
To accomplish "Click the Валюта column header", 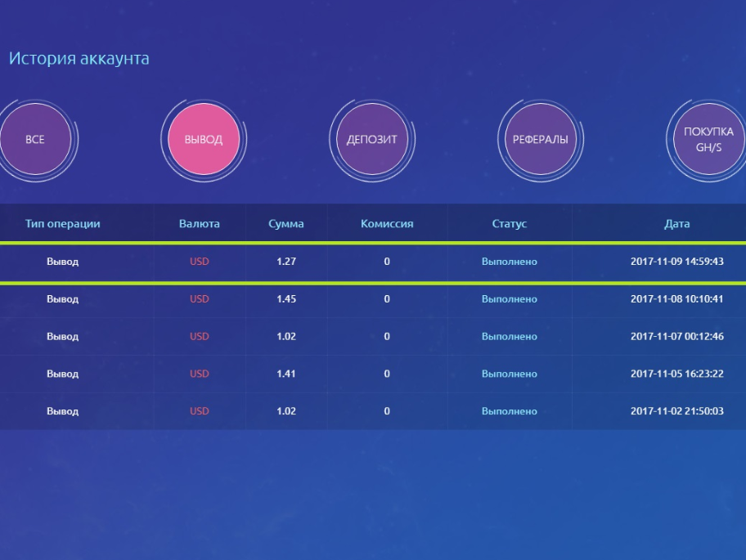I will click(x=200, y=223).
